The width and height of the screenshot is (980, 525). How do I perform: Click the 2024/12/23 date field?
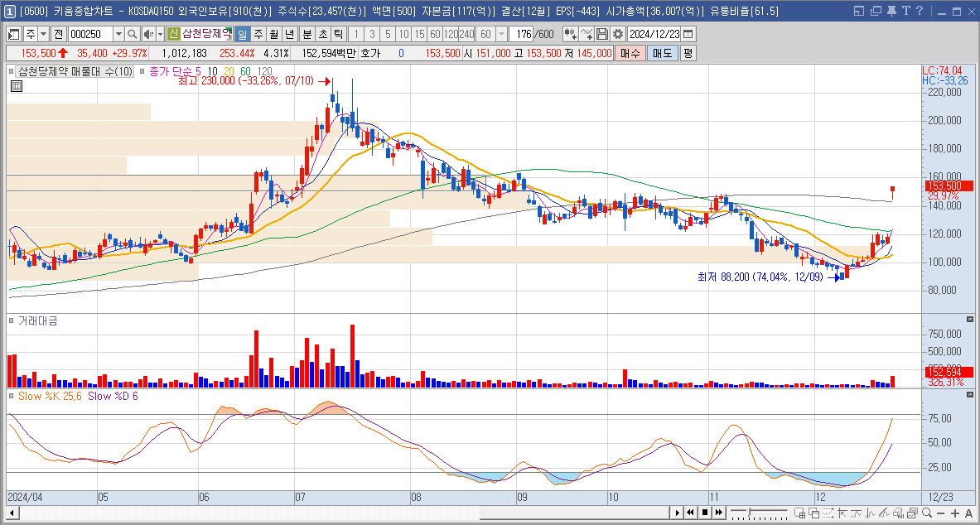[654, 34]
